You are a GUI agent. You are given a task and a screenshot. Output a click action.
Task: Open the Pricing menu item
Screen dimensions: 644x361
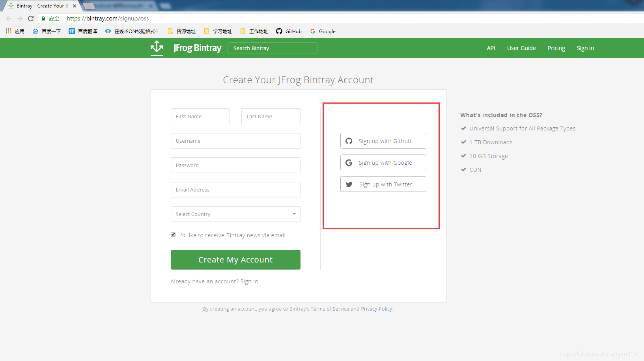point(556,48)
